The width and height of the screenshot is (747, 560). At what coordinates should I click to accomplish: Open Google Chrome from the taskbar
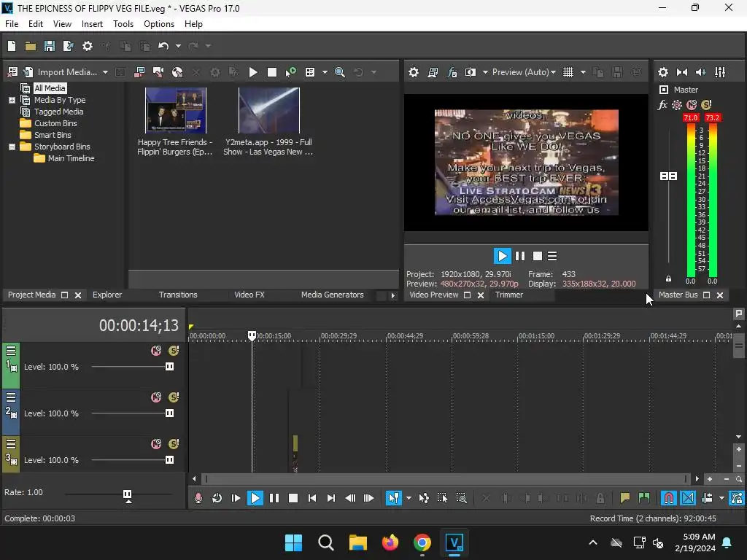422,542
